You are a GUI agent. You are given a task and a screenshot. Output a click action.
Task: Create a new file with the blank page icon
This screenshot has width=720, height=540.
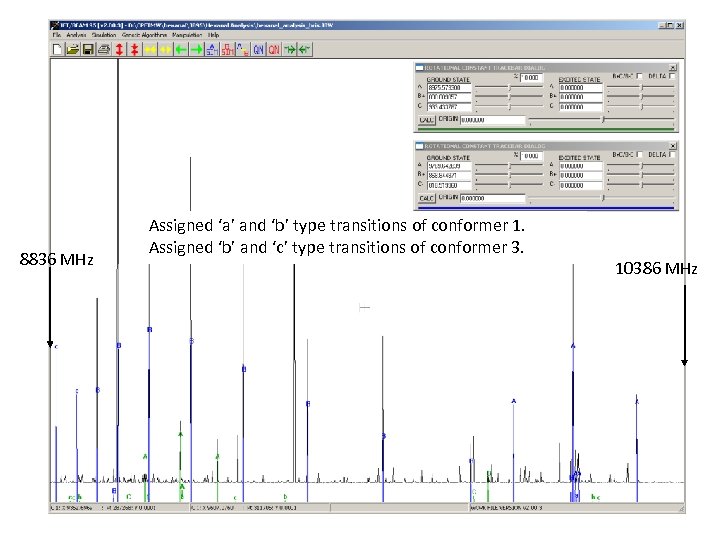(57, 50)
